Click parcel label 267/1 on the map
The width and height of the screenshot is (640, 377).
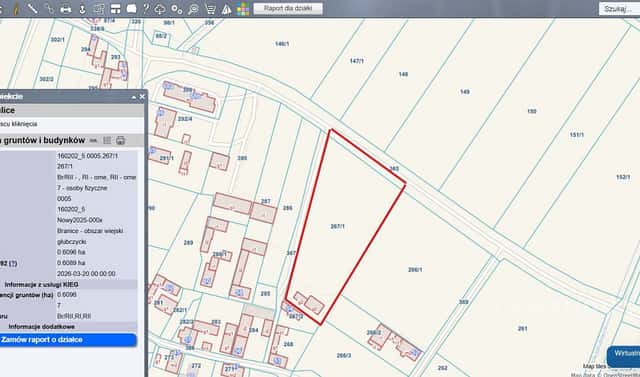coord(338,226)
